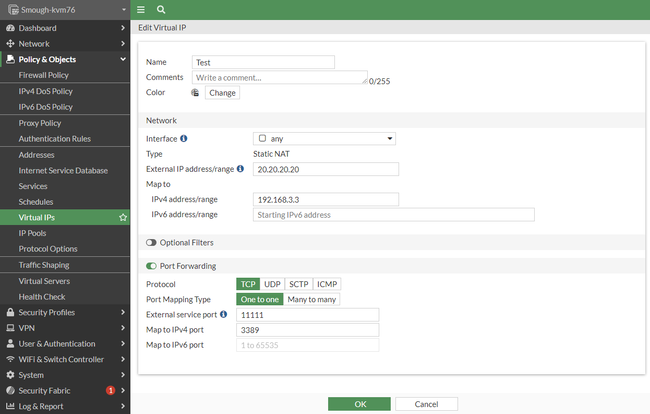Click the OK button
650x414 pixels.
click(359, 404)
